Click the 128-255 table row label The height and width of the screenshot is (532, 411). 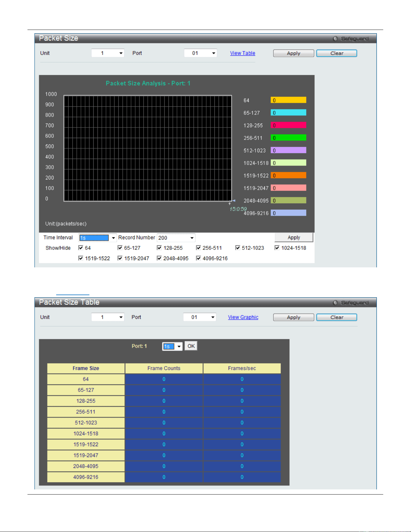[x=86, y=401]
